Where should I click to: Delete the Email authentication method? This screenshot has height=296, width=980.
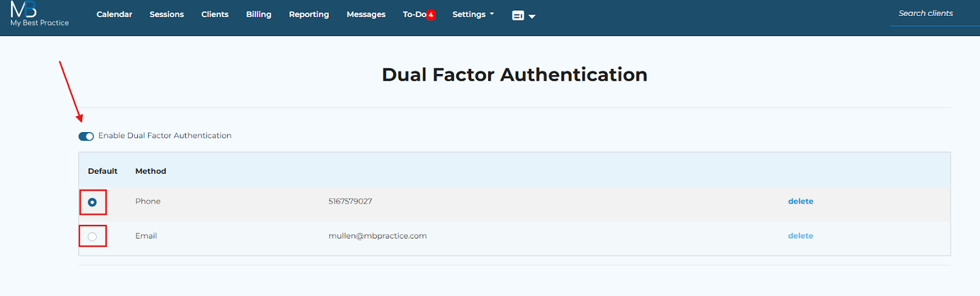(x=801, y=235)
